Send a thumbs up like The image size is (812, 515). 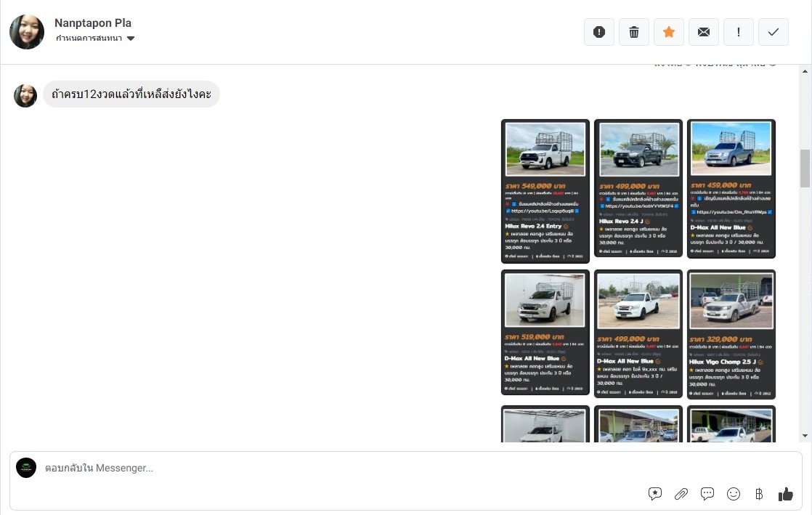click(786, 494)
